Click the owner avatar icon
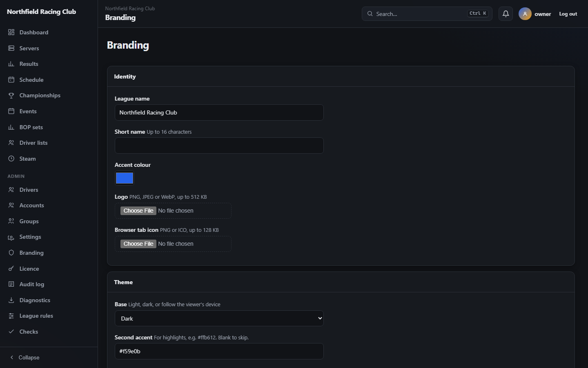The width and height of the screenshot is (588, 368). click(525, 14)
